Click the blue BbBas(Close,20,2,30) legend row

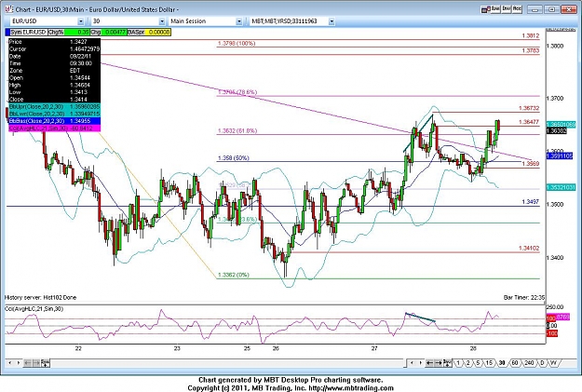coord(55,121)
